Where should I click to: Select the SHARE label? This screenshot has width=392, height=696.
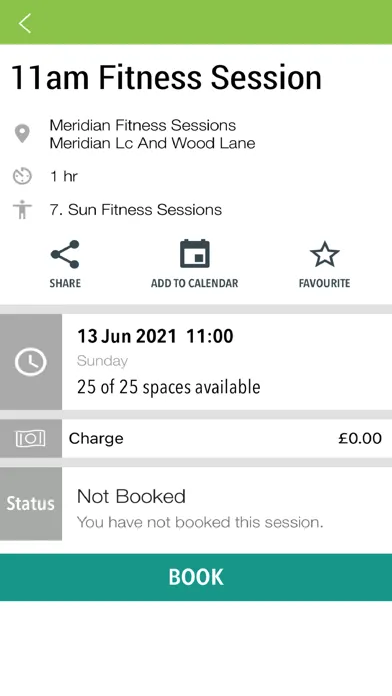click(x=65, y=283)
